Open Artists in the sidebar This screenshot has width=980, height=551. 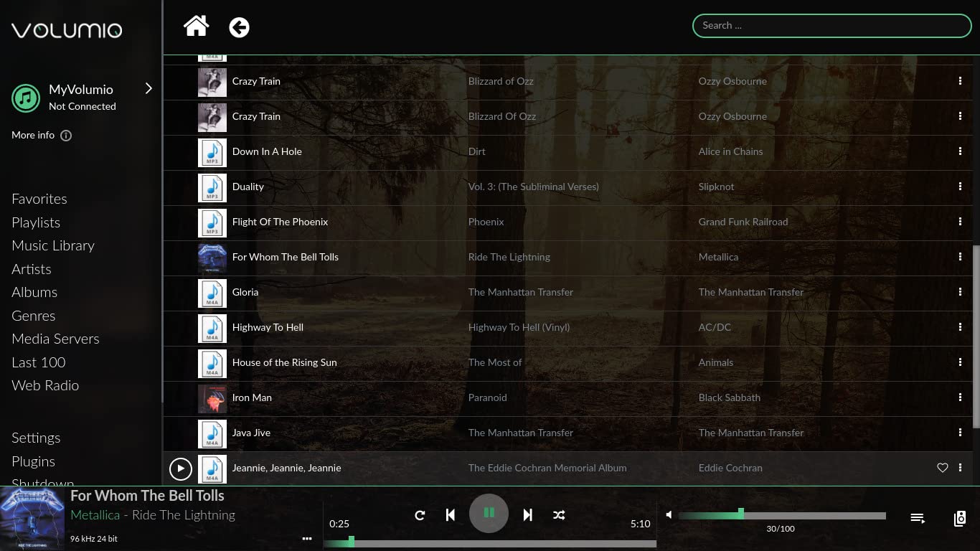click(x=32, y=269)
